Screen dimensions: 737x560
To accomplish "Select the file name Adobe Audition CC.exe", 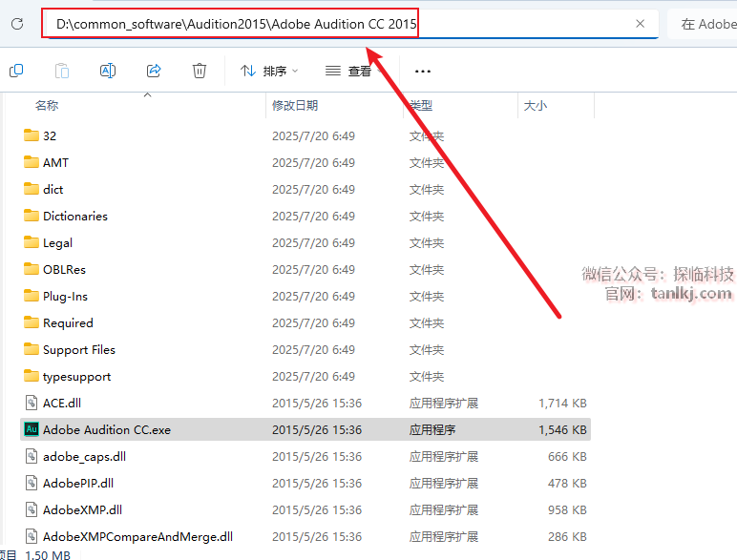I will coord(107,430).
